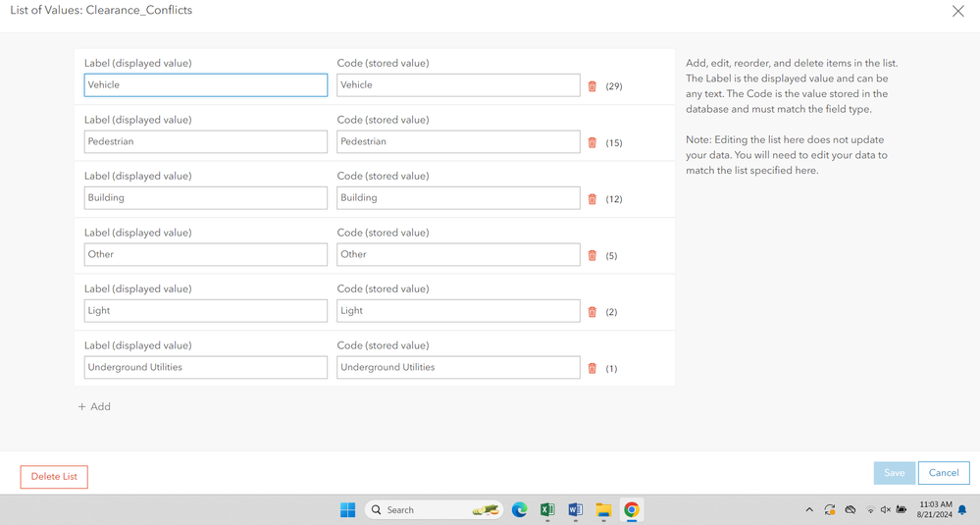
Task: Click the muted volume icon in the tray
Action: click(x=885, y=510)
